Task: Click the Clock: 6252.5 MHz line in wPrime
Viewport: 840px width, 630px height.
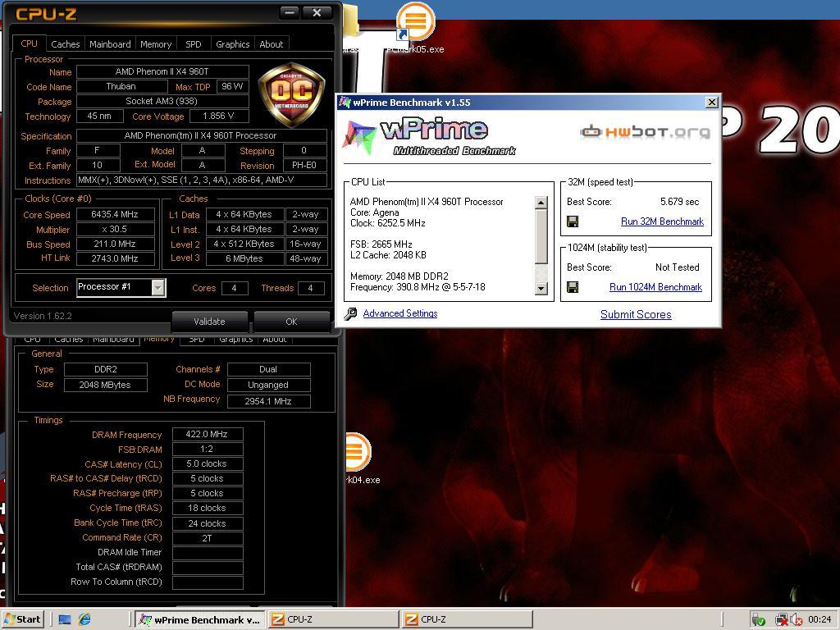Action: (x=388, y=223)
